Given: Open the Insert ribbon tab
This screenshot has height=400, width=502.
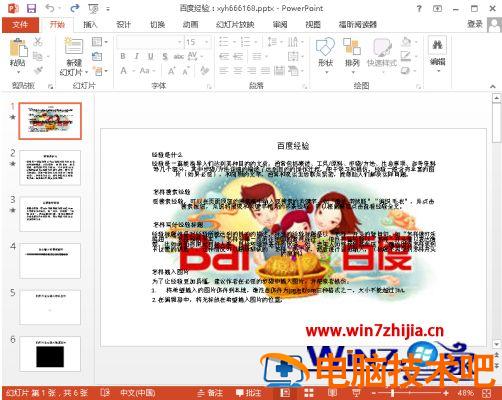Looking at the screenshot, I should point(90,24).
